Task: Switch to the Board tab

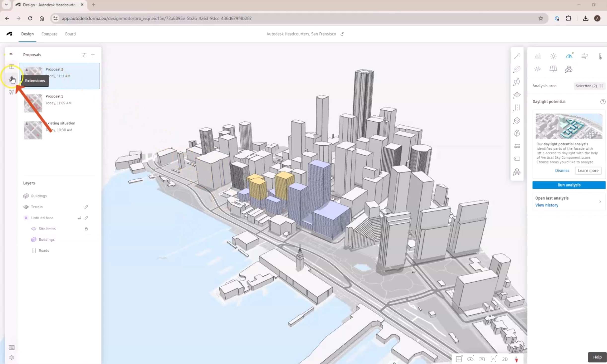Action: point(70,34)
